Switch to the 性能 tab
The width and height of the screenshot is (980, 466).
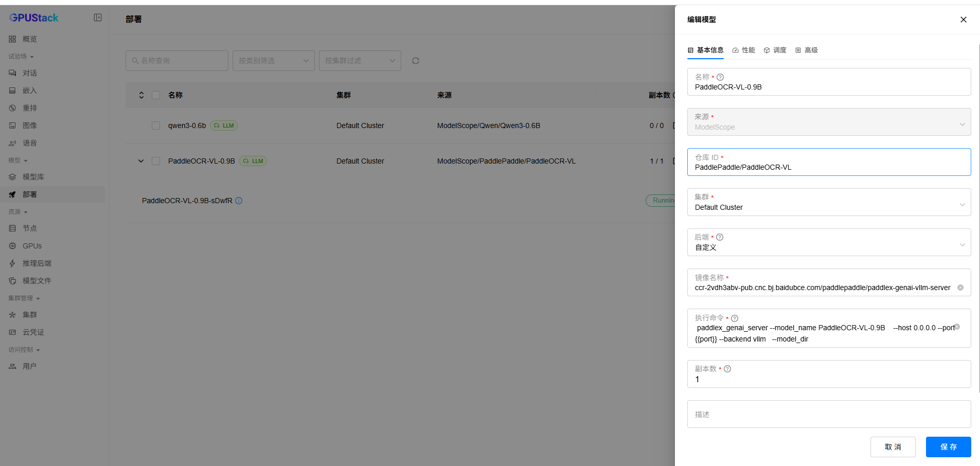pyautogui.click(x=744, y=50)
